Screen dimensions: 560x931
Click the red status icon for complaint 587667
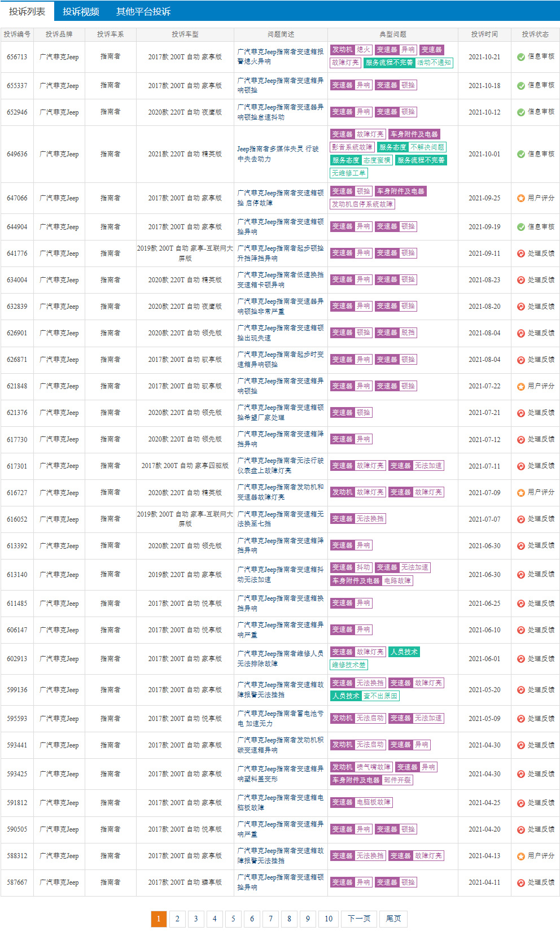click(x=521, y=883)
